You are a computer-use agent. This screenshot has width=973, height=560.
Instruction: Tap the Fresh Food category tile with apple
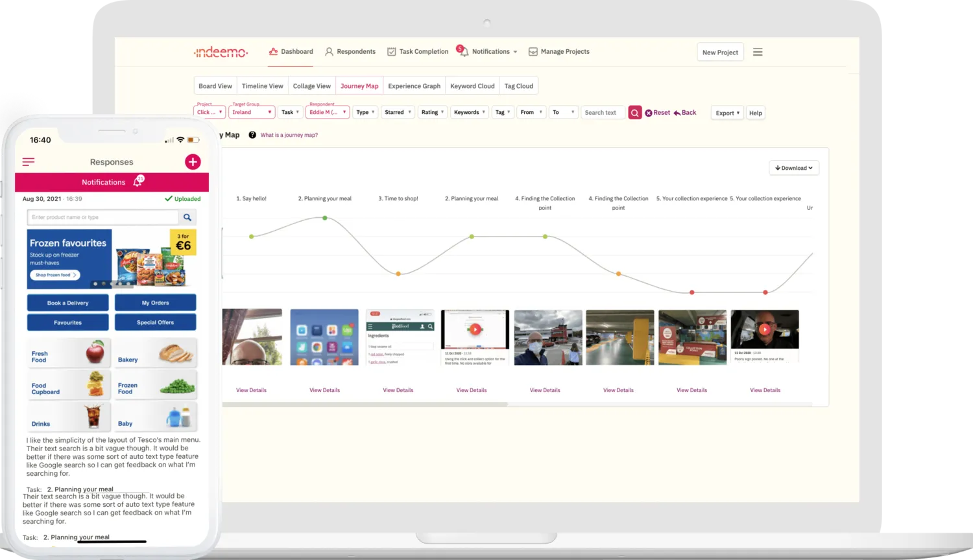(x=69, y=352)
